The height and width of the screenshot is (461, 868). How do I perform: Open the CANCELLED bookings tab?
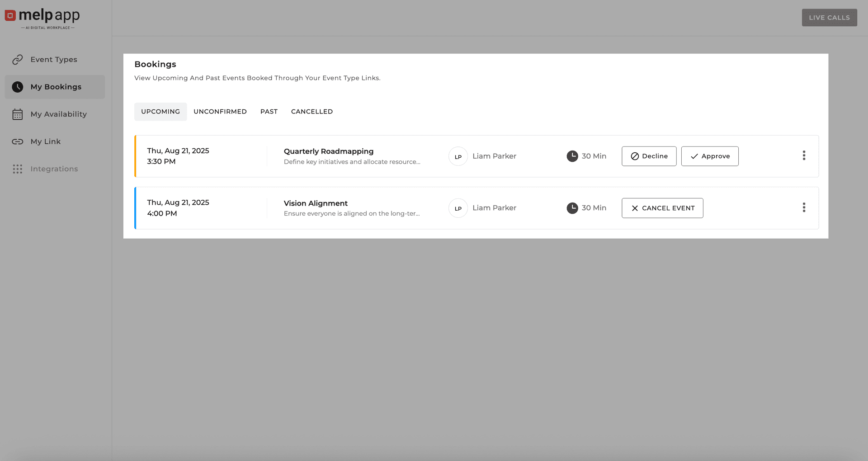click(311, 111)
